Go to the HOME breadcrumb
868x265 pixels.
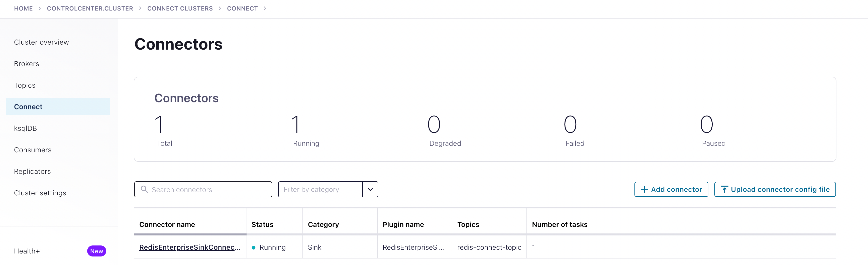(23, 9)
